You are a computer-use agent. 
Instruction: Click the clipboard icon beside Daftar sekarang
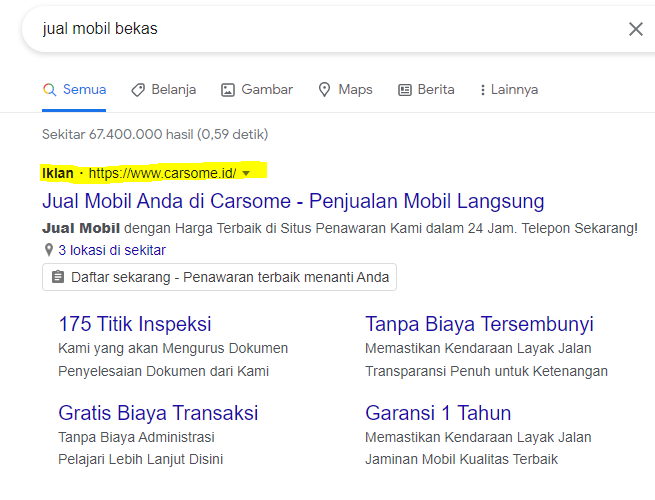(x=58, y=277)
